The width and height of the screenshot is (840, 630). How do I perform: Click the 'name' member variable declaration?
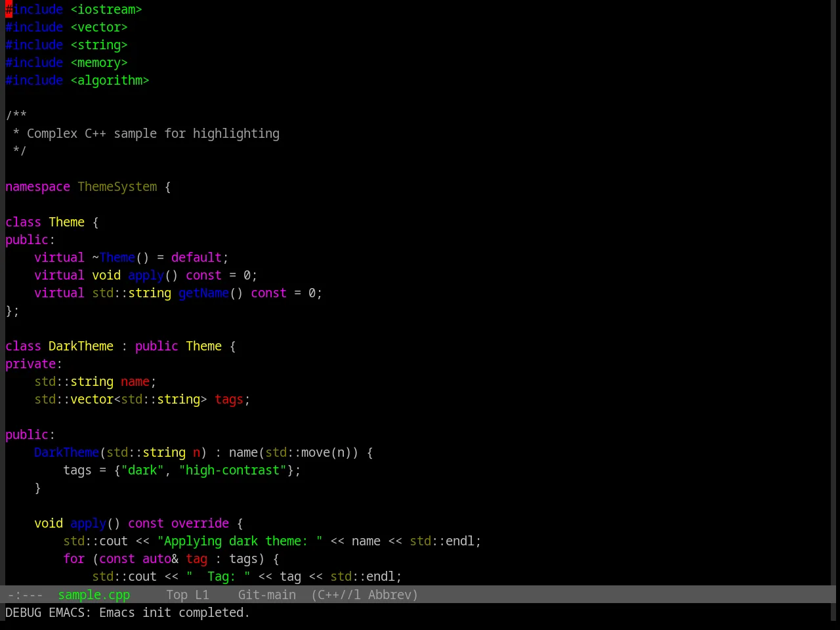(135, 381)
